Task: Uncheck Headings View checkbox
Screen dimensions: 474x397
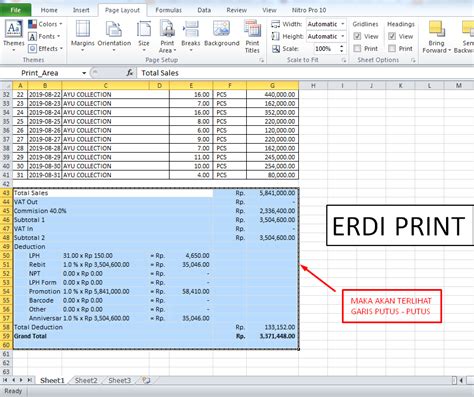Action: tap(392, 36)
